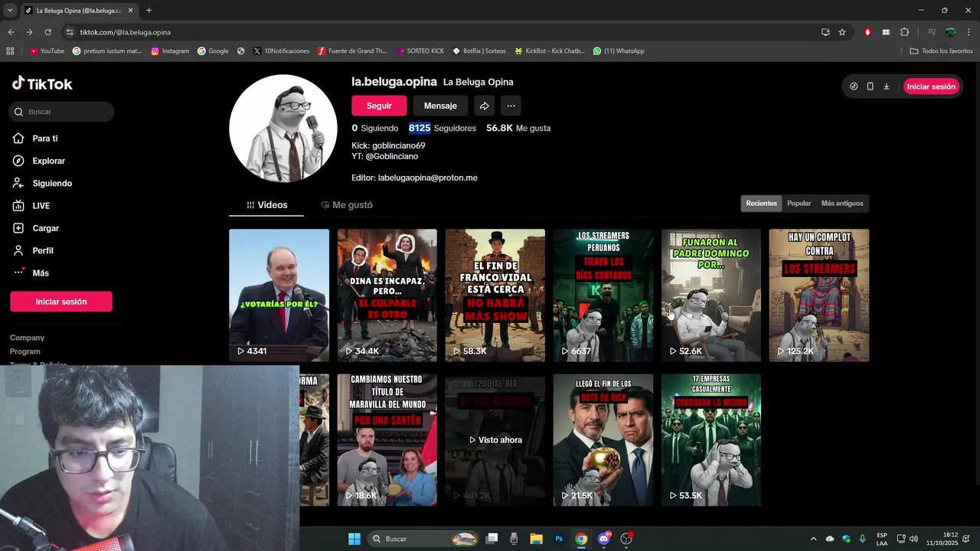Click the address bar URL
This screenshot has width=980, height=551.
126,32
